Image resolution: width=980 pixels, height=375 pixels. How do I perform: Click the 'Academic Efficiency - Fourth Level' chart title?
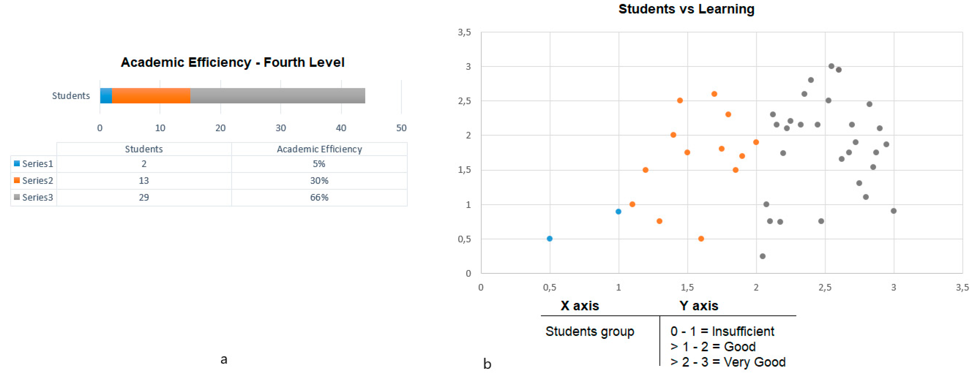pyautogui.click(x=233, y=62)
